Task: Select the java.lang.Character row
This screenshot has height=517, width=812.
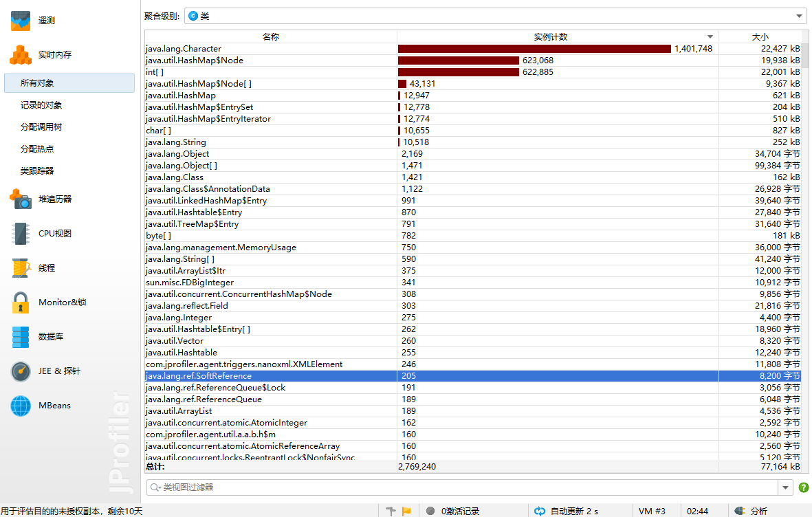Action: [x=473, y=49]
